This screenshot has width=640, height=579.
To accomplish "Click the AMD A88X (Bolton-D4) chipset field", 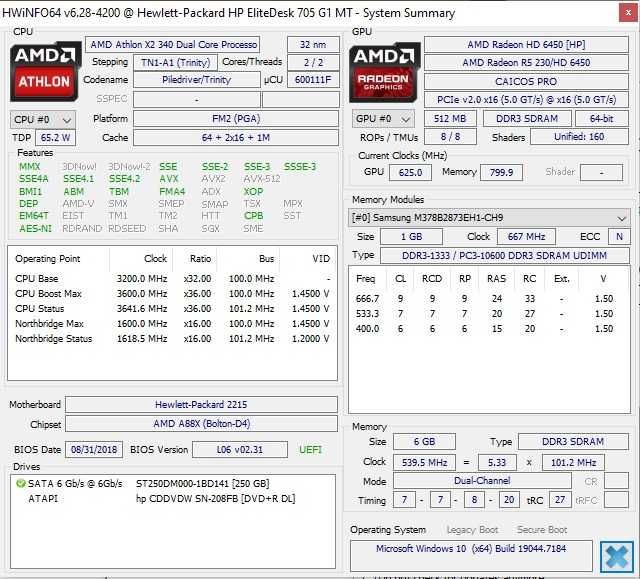I will coord(201,424).
